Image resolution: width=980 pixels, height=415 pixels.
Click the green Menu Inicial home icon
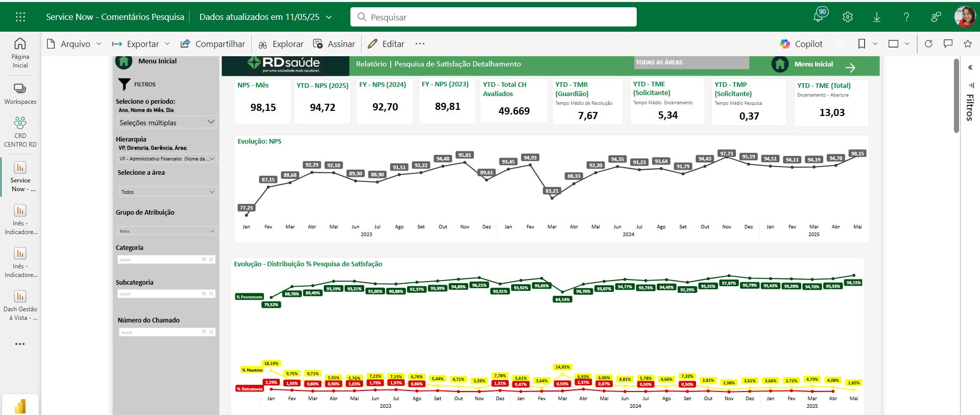pyautogui.click(x=780, y=64)
